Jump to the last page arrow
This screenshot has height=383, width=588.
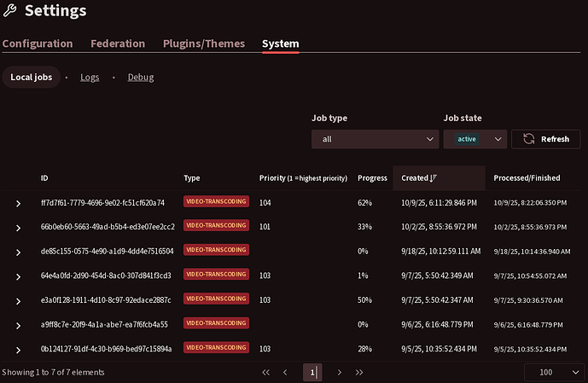point(359,373)
